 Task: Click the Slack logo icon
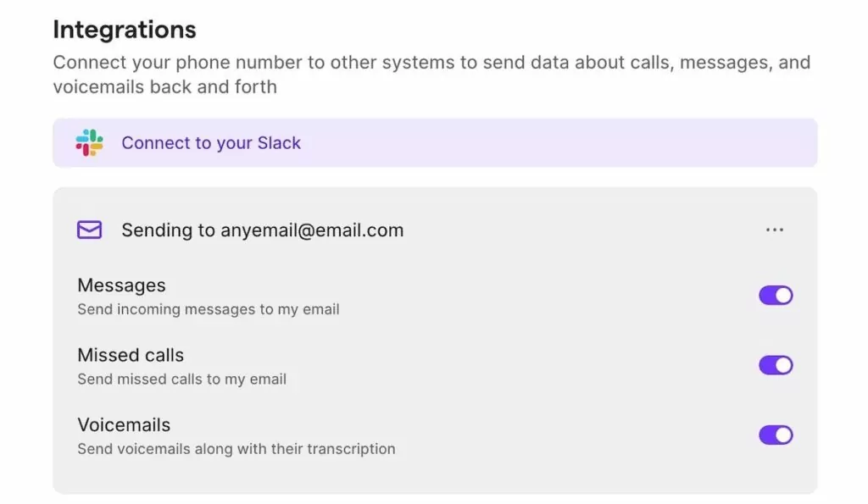tap(89, 143)
